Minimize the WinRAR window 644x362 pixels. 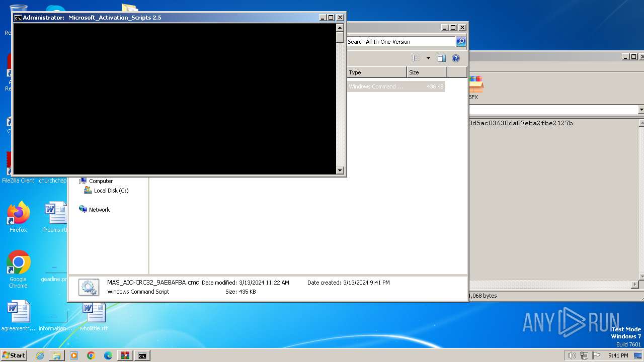click(x=625, y=57)
